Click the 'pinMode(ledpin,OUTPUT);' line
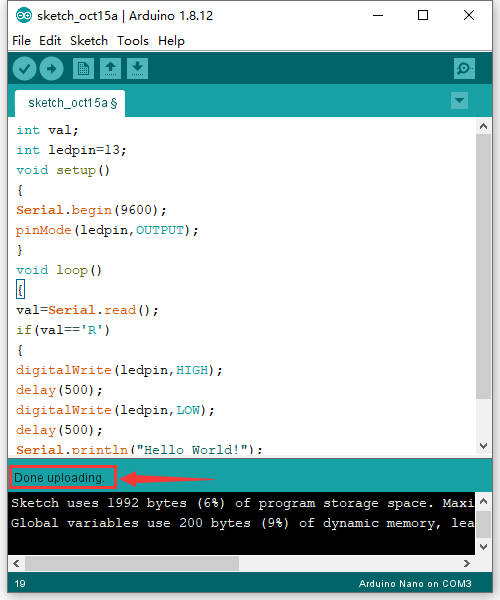The width and height of the screenshot is (500, 600). (x=107, y=230)
